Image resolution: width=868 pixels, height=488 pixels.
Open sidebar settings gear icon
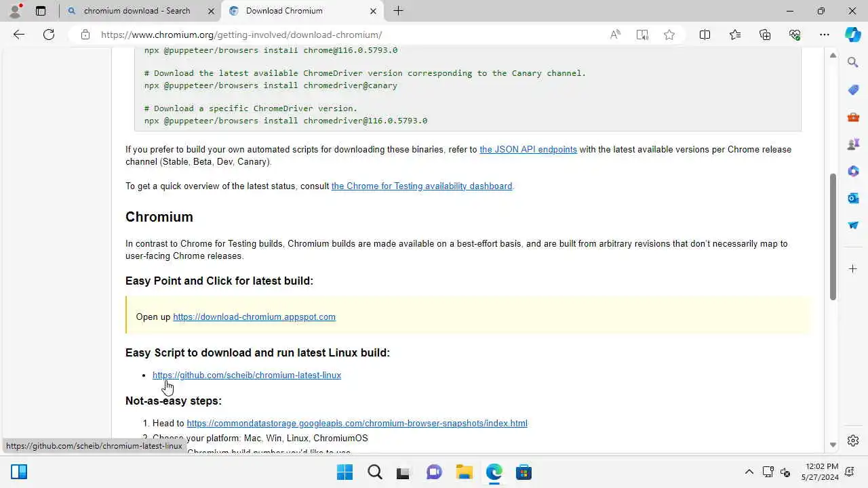(853, 441)
